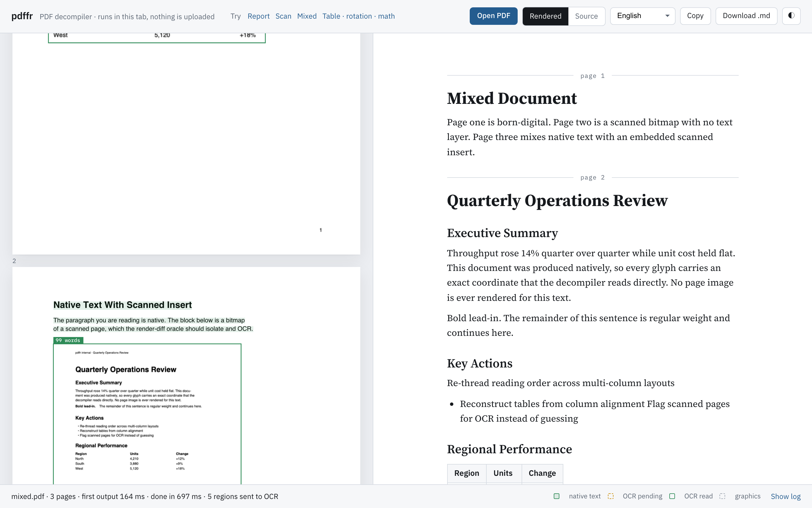Click the 'Mixed Document' heading
The height and width of the screenshot is (508, 812).
click(512, 98)
